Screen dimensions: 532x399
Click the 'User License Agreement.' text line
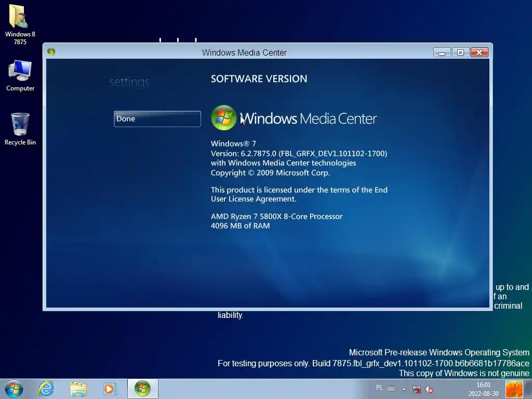tap(254, 199)
